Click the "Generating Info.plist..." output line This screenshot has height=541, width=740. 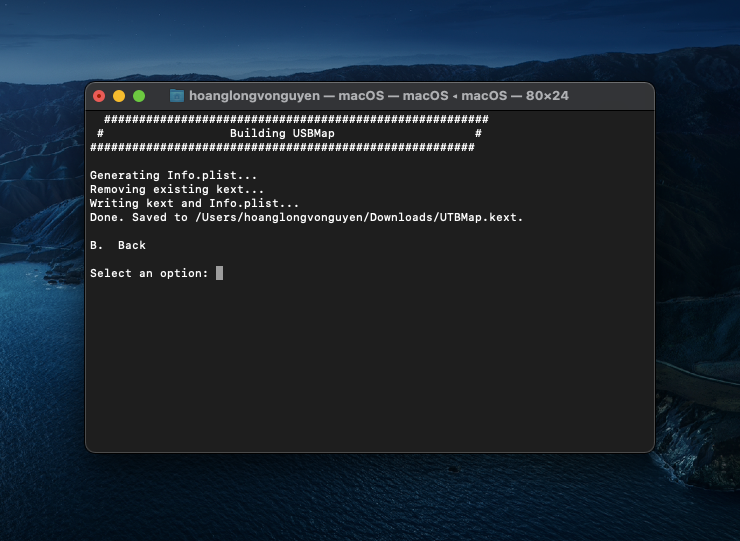(x=173, y=175)
